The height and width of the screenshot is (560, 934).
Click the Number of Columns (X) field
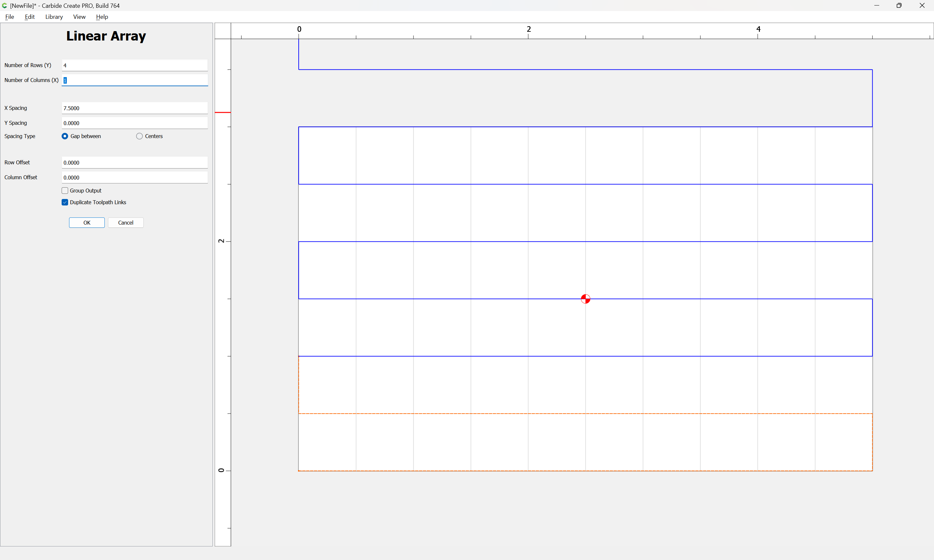click(134, 80)
